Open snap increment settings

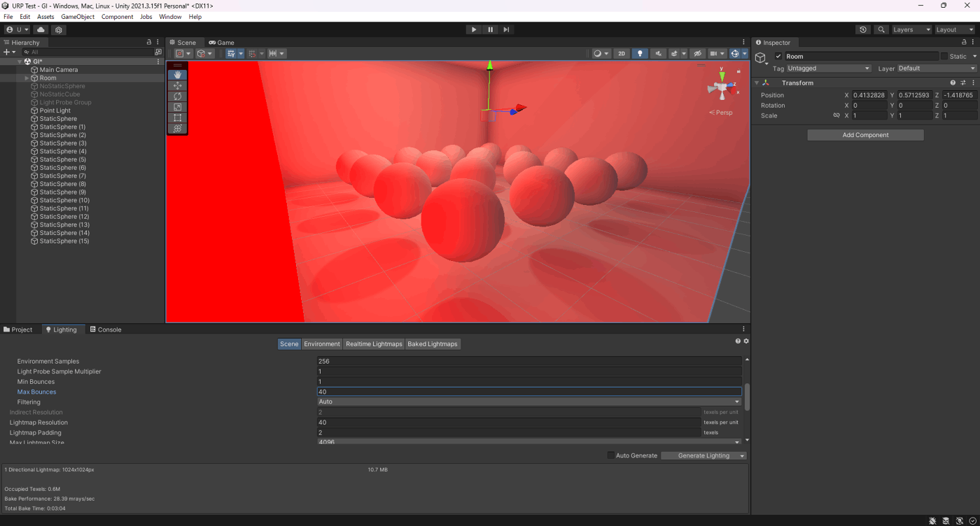click(277, 53)
